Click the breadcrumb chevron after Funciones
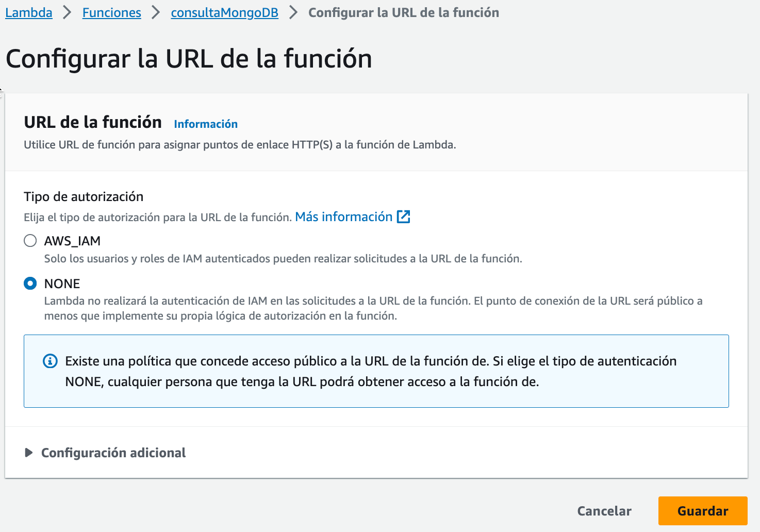This screenshot has height=532, width=760. pyautogui.click(x=156, y=12)
